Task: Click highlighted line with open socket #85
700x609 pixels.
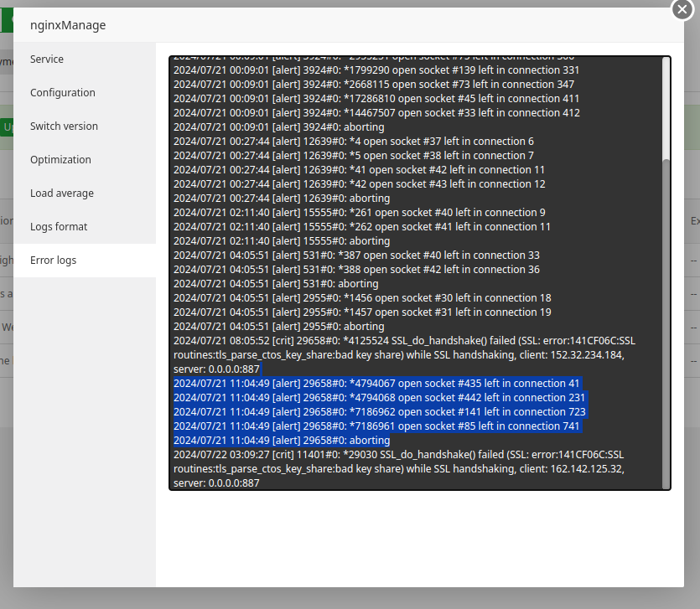Action: [376, 426]
